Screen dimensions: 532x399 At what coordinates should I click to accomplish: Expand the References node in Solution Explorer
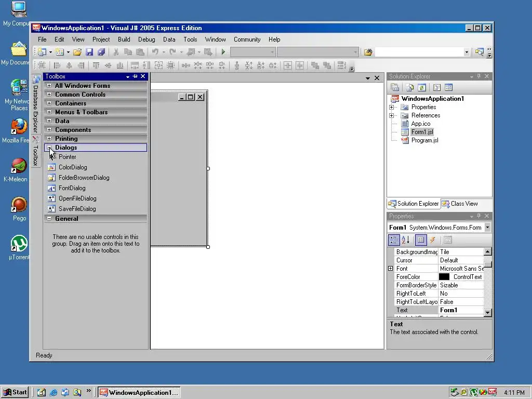click(392, 115)
